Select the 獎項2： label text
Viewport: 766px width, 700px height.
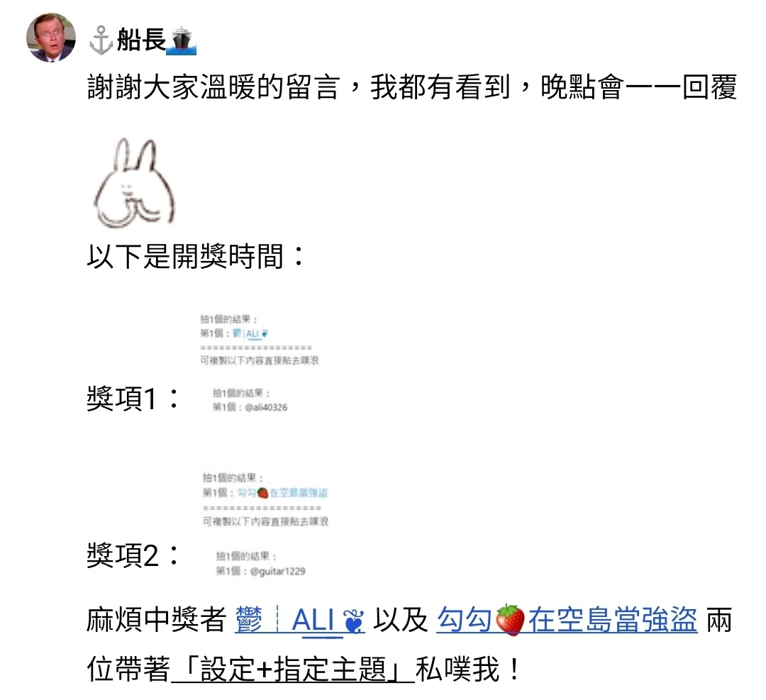[x=133, y=555]
